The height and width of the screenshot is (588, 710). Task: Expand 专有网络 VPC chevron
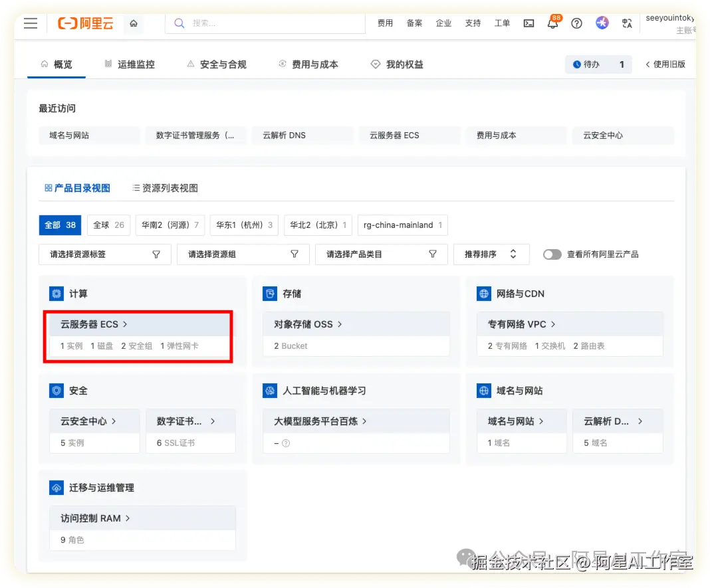553,324
